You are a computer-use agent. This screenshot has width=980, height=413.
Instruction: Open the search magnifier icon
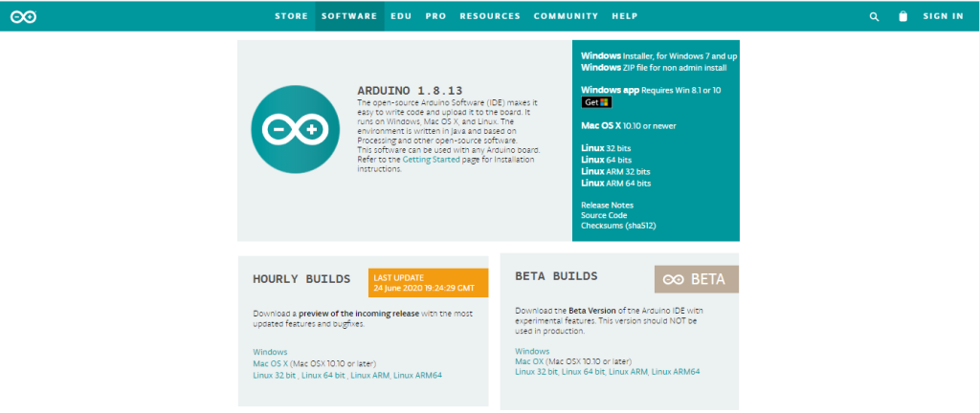tap(874, 16)
